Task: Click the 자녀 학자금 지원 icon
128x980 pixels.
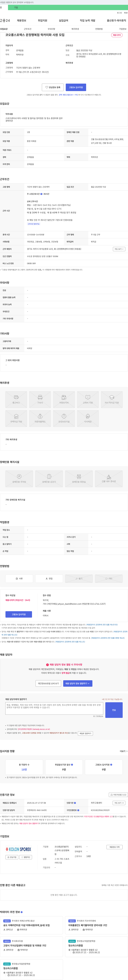Action: [x=112, y=399]
